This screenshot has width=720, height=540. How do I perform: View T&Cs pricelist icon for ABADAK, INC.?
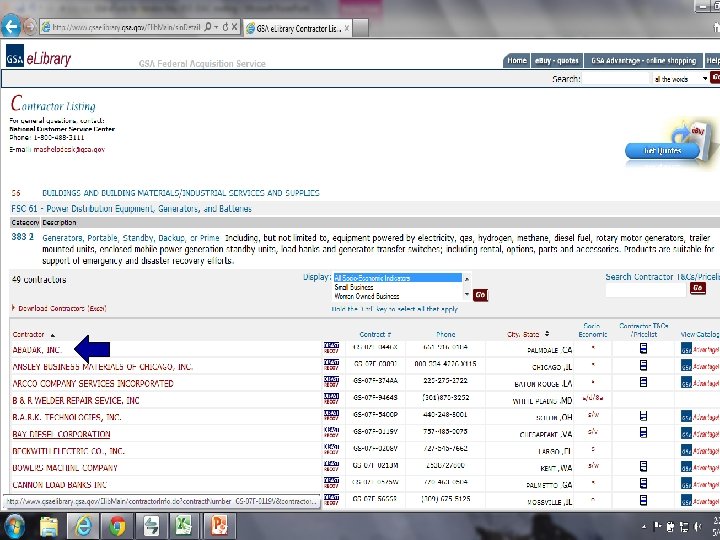(x=643, y=348)
